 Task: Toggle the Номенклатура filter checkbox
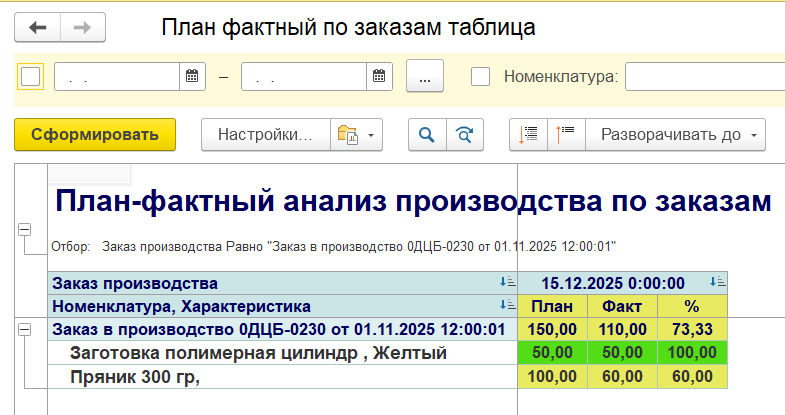coord(481,76)
